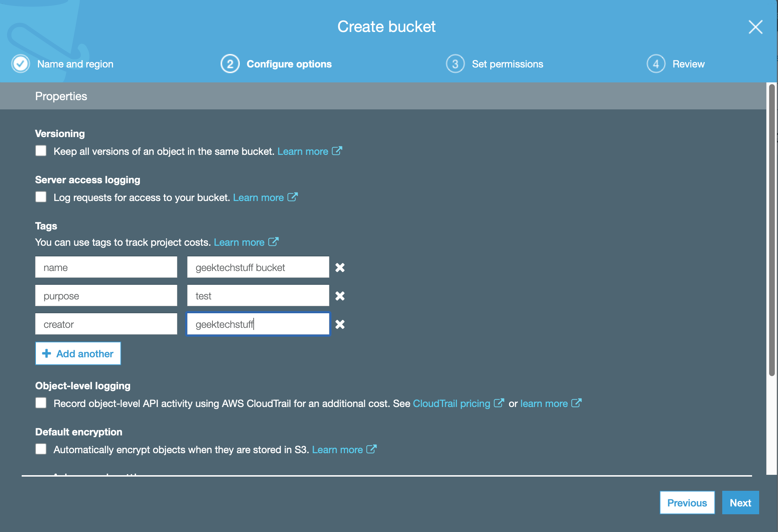Click the Next button
This screenshot has height=532, width=778.
click(x=740, y=503)
